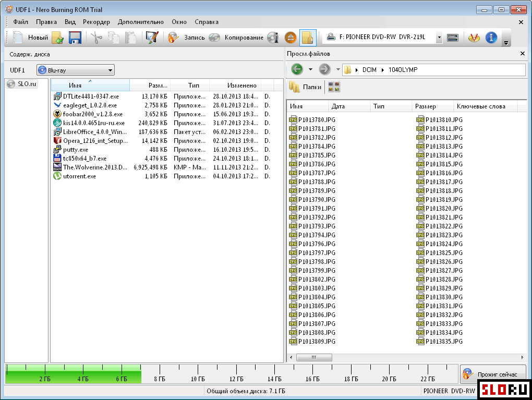The height and width of the screenshot is (400, 532).
Task: Select P1013835.JPG in file browser
Action: click(440, 341)
